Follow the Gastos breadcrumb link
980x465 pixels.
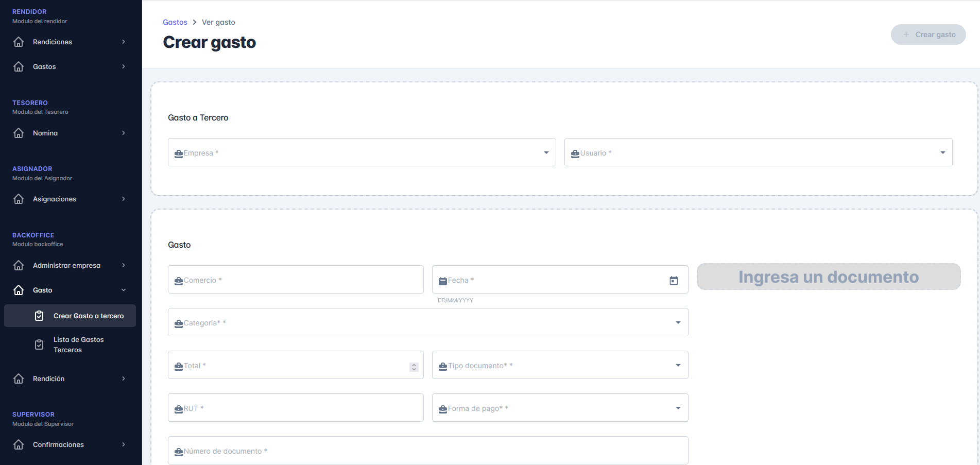175,22
